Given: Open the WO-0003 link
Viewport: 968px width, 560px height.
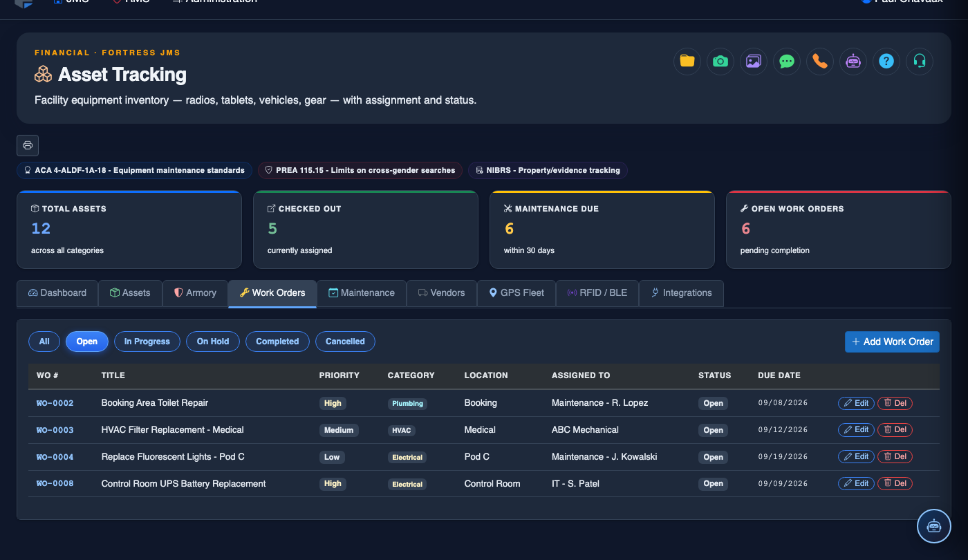Looking at the screenshot, I should pyautogui.click(x=55, y=430).
